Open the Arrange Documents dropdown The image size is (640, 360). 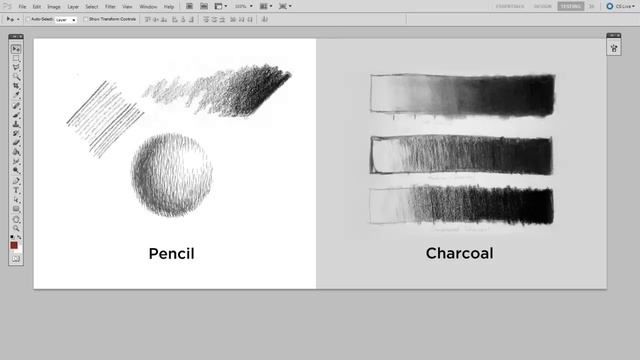pyautogui.click(x=266, y=6)
